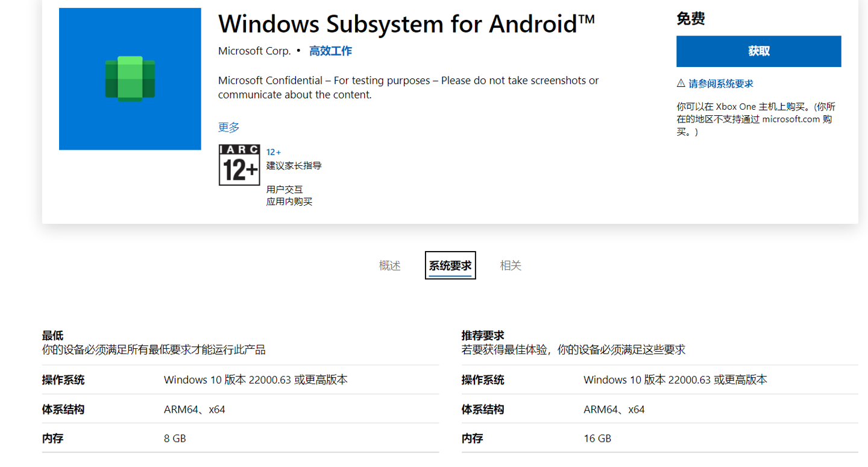Image resolution: width=868 pixels, height=467 pixels.
Task: Click the 获取 button
Action: point(758,51)
